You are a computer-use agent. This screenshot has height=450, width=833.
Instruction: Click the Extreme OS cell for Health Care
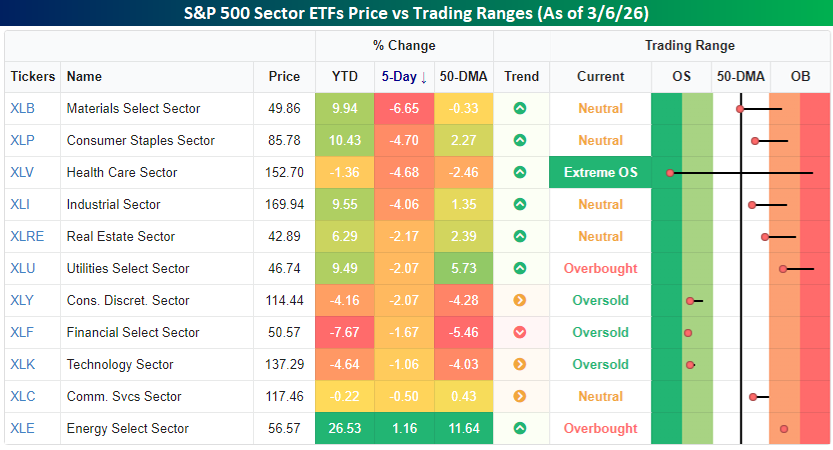pyautogui.click(x=600, y=173)
